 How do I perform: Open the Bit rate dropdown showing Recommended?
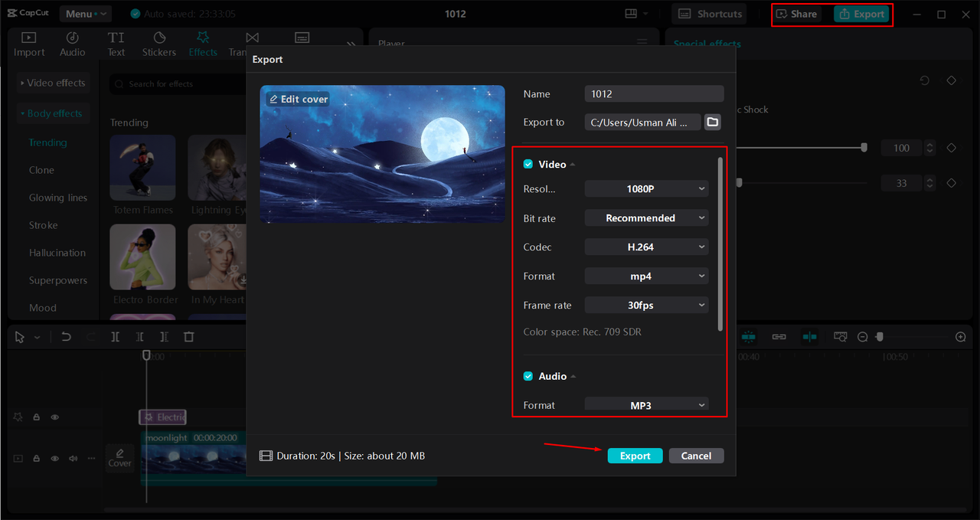click(646, 218)
